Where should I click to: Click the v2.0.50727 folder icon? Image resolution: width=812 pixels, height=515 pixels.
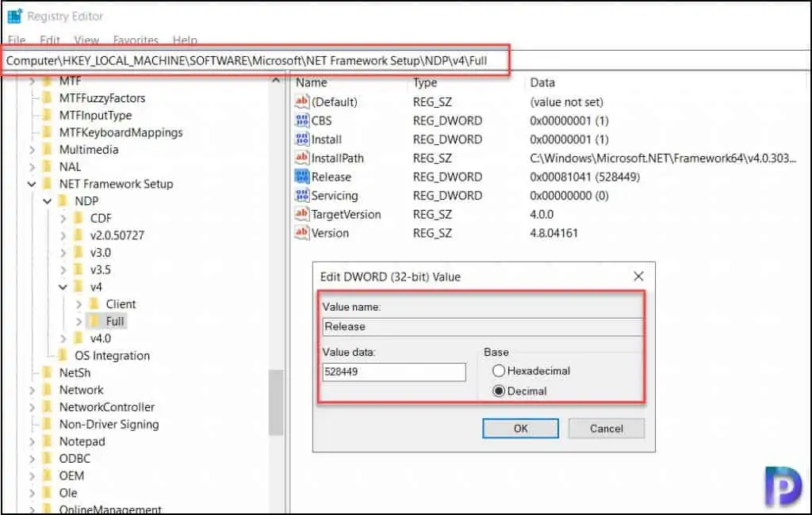click(x=79, y=235)
